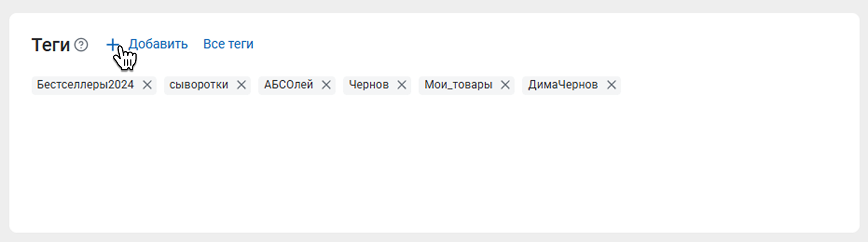
Task: Click blank white space right of Все теги
Action: [x=513, y=44]
